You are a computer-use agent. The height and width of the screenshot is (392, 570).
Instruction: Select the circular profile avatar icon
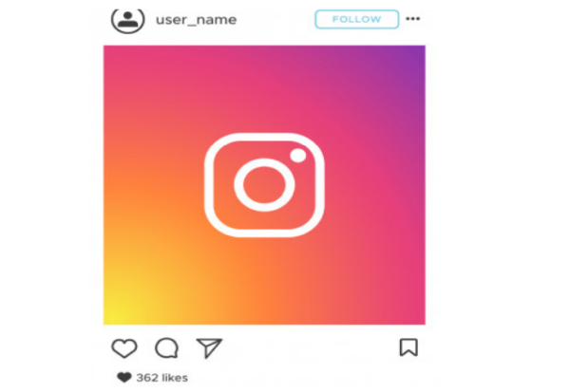[128, 20]
